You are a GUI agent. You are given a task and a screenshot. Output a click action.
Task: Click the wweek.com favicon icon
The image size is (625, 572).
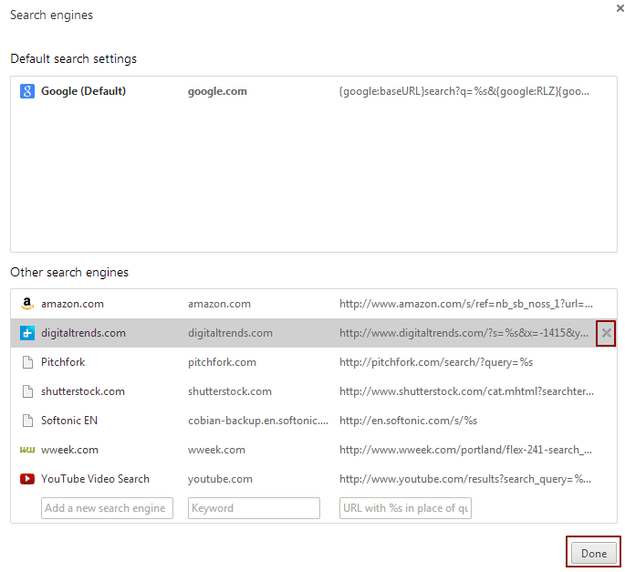click(x=27, y=450)
